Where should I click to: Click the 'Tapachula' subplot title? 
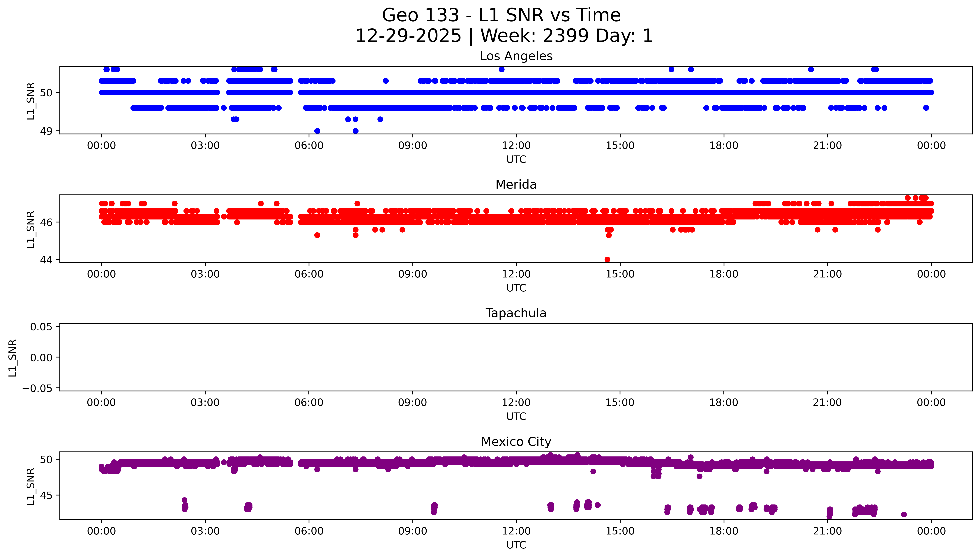click(x=516, y=313)
